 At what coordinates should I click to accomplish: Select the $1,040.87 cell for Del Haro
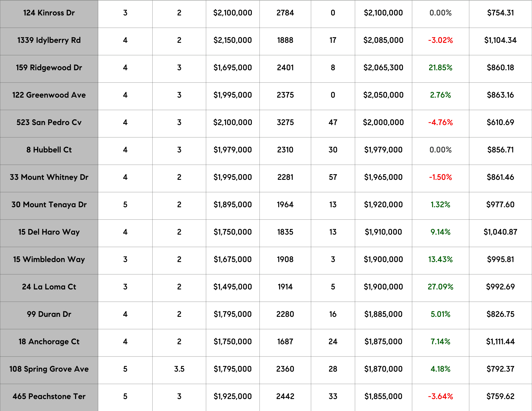tap(500, 232)
